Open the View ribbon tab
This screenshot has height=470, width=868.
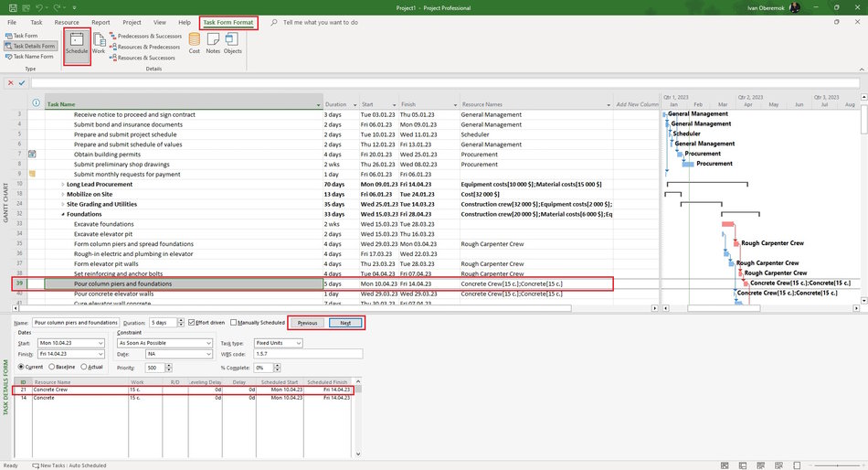coord(159,23)
